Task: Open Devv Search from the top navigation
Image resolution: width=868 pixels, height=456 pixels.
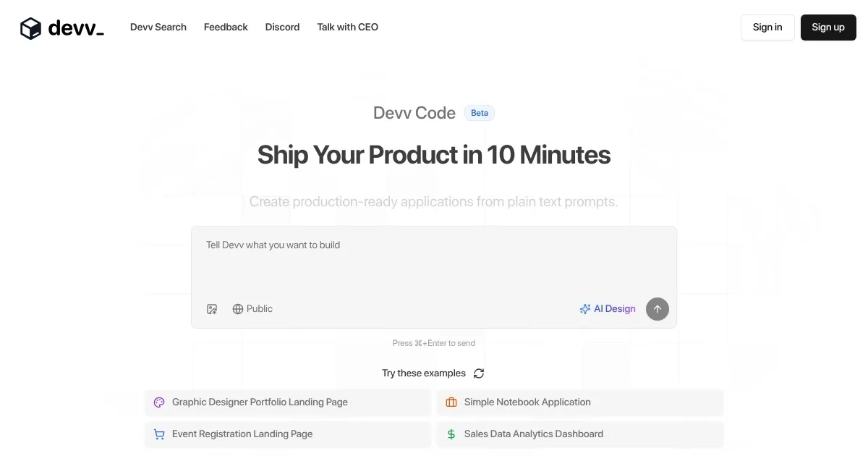Action: click(158, 27)
